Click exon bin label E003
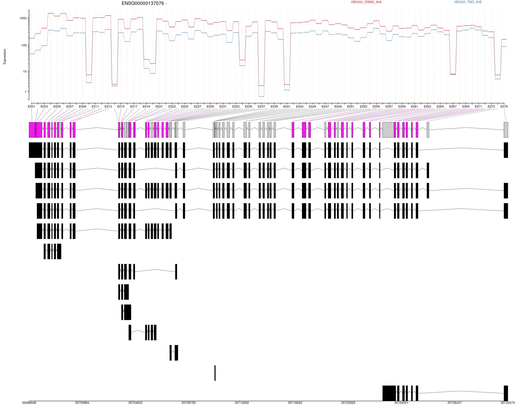 [x=44, y=107]
